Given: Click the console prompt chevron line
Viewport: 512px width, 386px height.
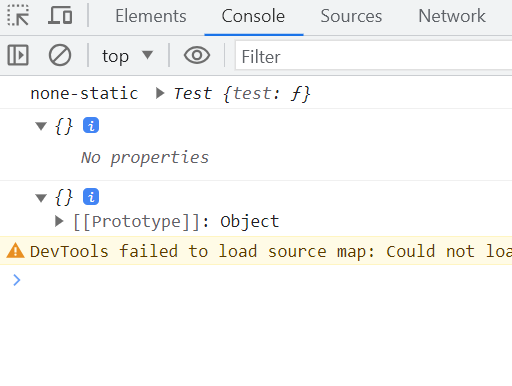Looking at the screenshot, I should click(x=256, y=280).
